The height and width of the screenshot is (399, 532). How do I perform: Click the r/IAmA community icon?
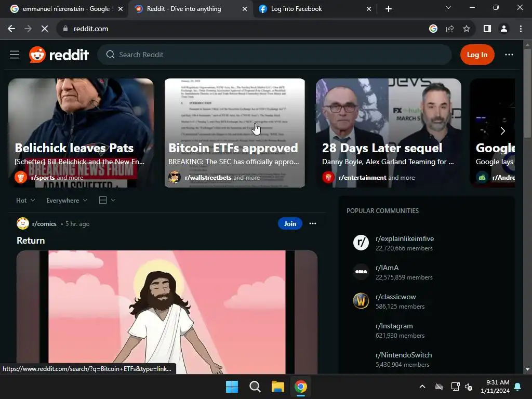361,272
